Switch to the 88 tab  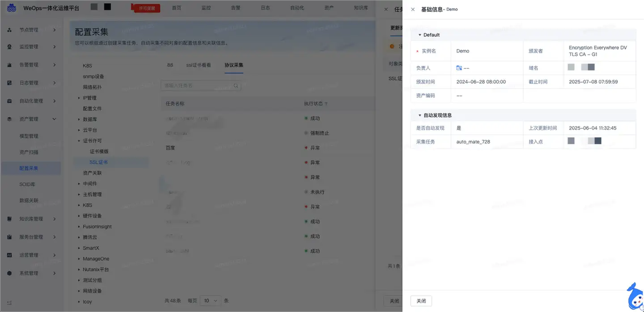170,65
